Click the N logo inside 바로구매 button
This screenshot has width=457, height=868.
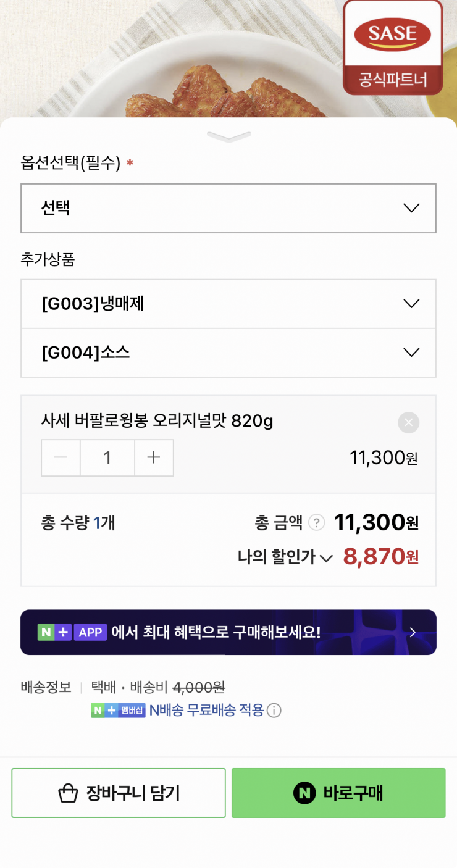303,792
